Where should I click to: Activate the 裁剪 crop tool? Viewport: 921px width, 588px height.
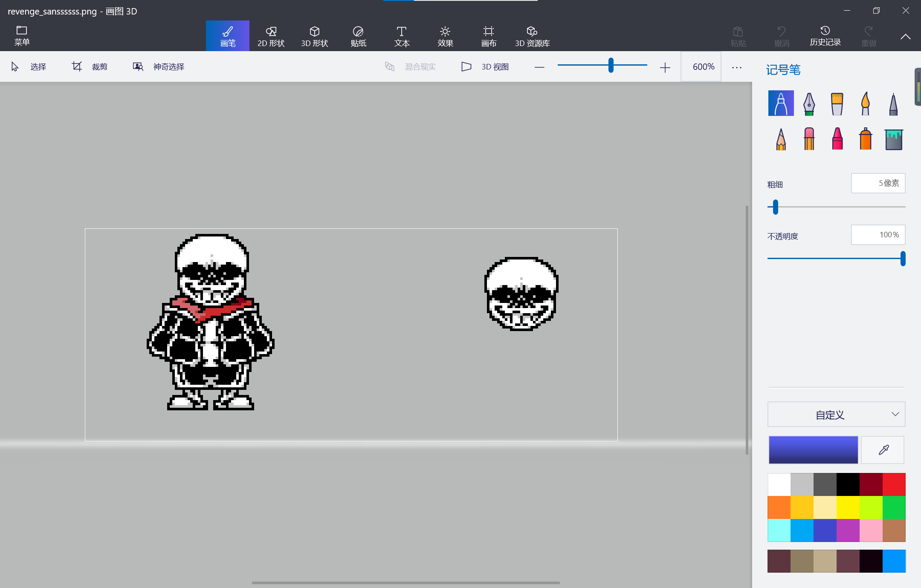tap(90, 66)
